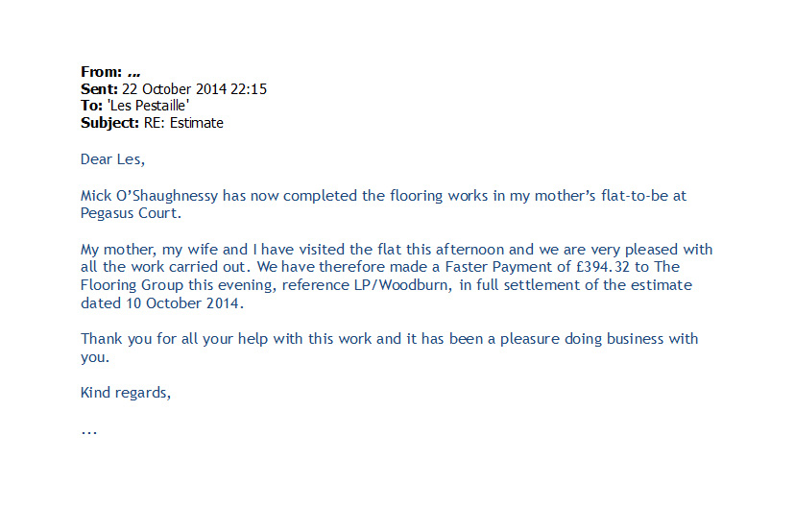Click the "Subject:" header label
The image size is (795, 532).
111,124
